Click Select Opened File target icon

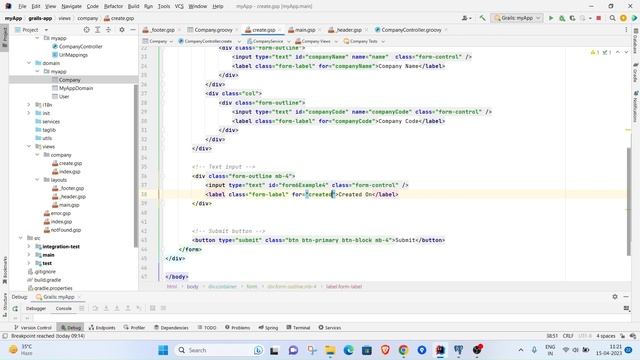click(x=87, y=30)
